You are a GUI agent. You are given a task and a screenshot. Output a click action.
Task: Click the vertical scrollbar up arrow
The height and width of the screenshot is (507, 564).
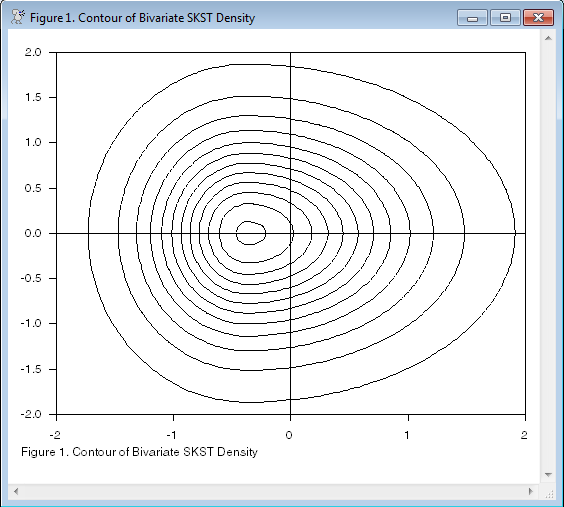(548, 38)
